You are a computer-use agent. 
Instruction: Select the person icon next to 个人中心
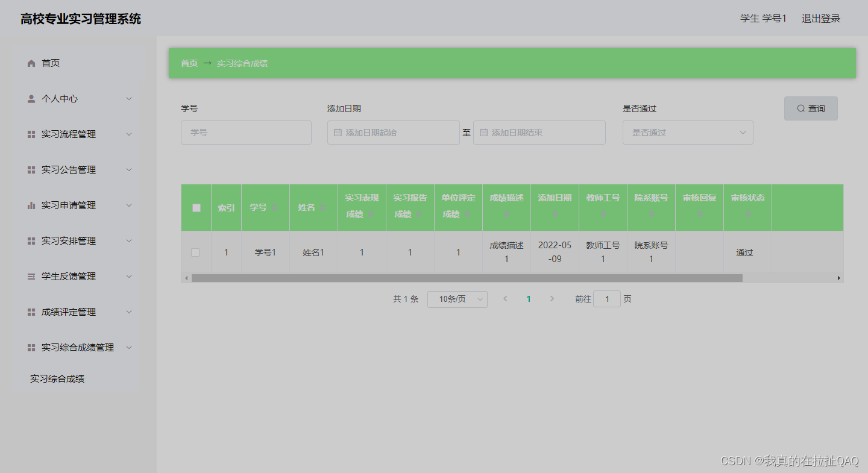click(31, 98)
